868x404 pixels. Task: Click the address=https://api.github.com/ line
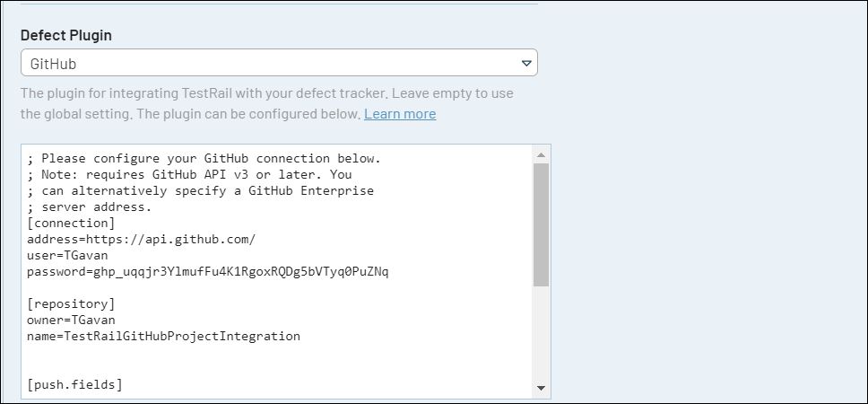pyautogui.click(x=142, y=239)
